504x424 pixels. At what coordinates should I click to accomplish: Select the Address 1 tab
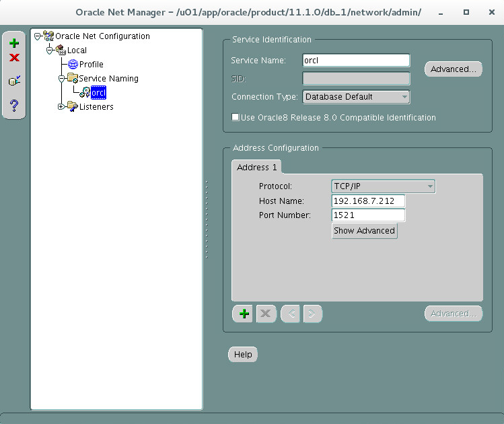pyautogui.click(x=256, y=167)
